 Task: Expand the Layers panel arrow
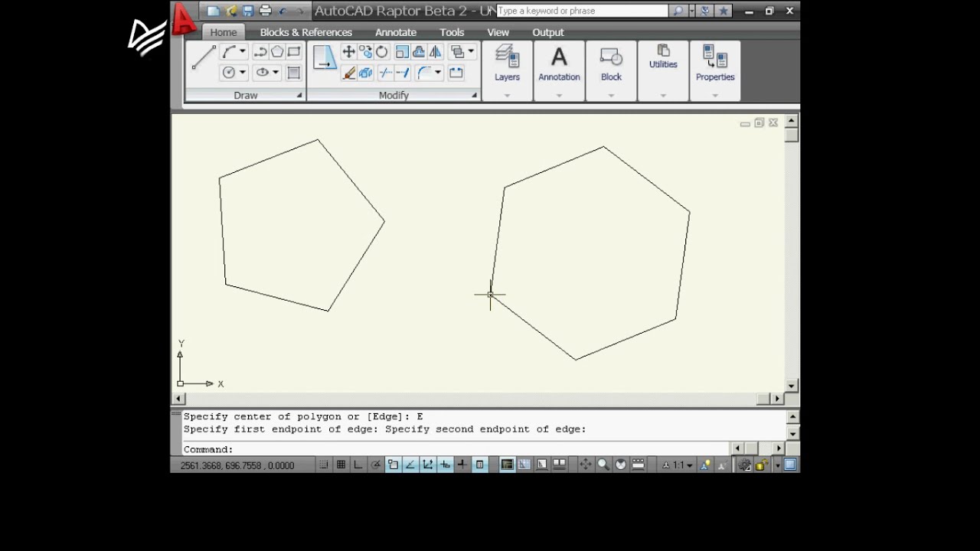[507, 96]
